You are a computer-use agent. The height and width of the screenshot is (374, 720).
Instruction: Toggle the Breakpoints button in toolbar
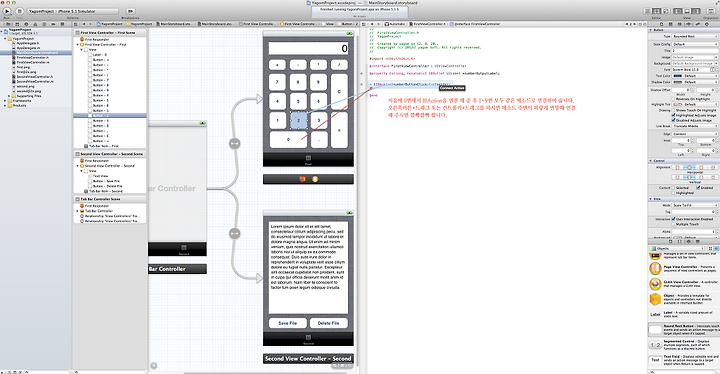pyautogui.click(x=130, y=11)
